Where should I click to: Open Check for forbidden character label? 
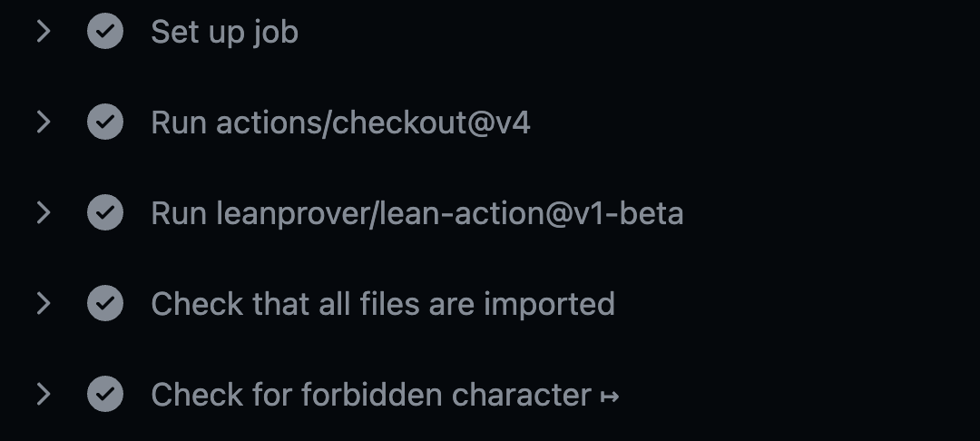385,395
